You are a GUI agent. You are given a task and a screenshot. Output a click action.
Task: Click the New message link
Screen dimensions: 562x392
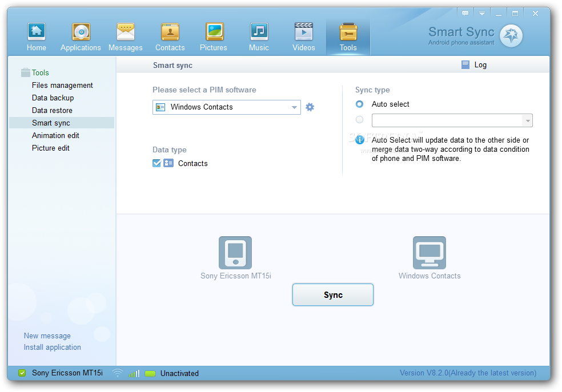(x=47, y=336)
